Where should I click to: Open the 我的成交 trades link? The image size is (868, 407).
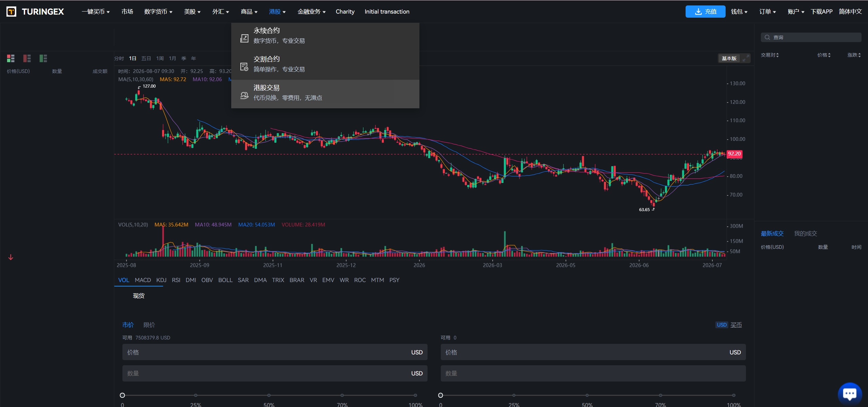[x=805, y=234]
